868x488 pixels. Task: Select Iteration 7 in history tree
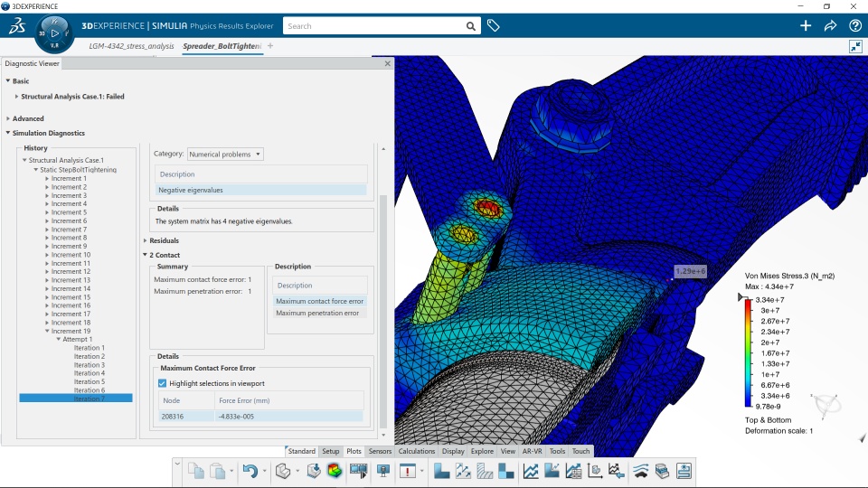(x=76, y=399)
